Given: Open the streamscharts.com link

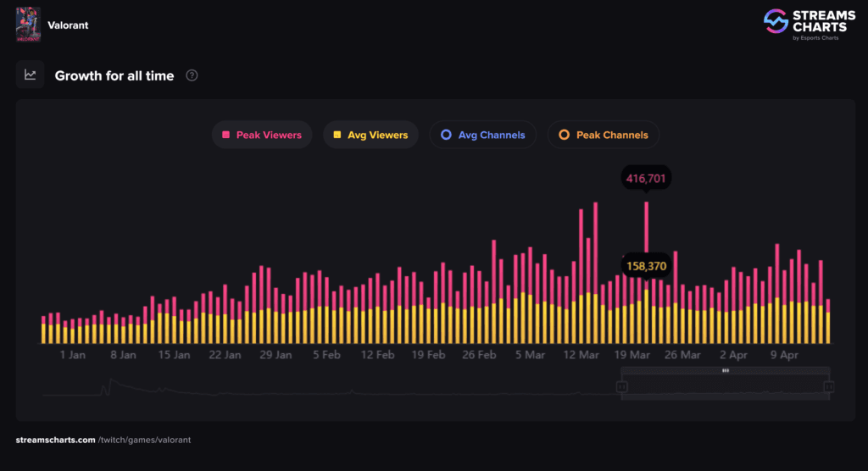Looking at the screenshot, I should tap(55, 440).
